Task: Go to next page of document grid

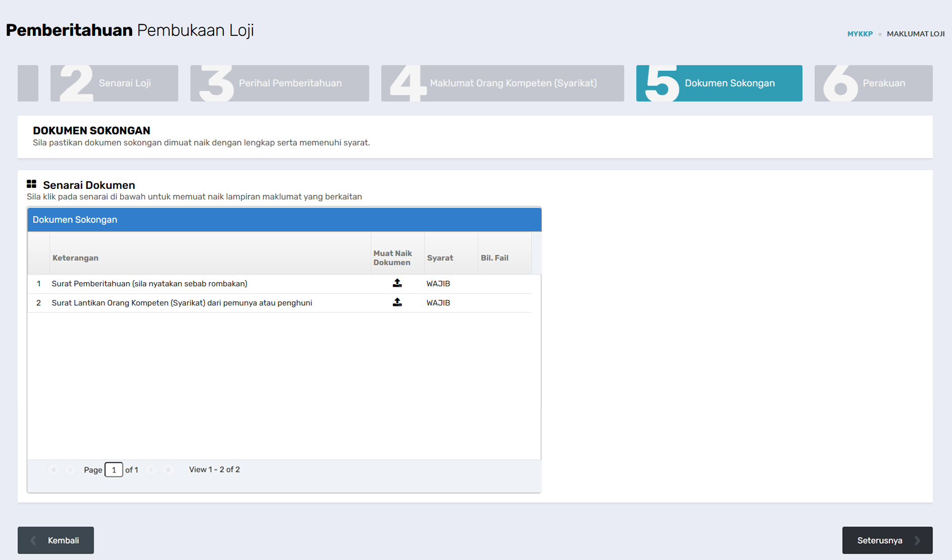Action: pos(151,470)
